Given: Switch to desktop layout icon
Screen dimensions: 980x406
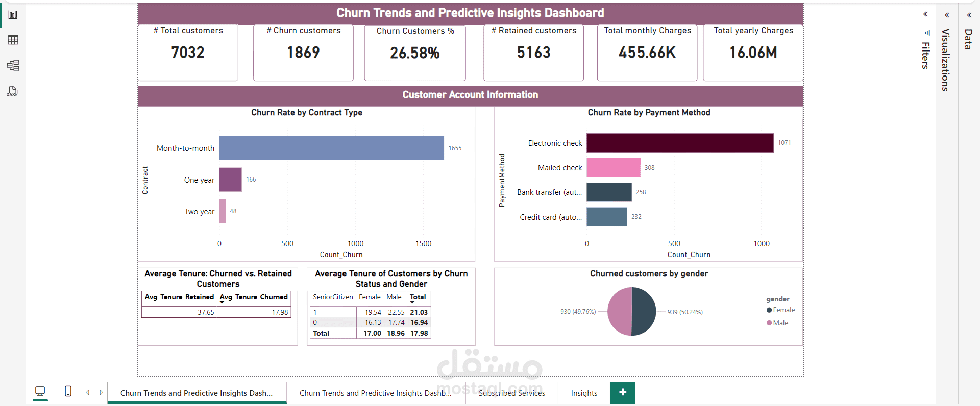Looking at the screenshot, I should 40,391.
